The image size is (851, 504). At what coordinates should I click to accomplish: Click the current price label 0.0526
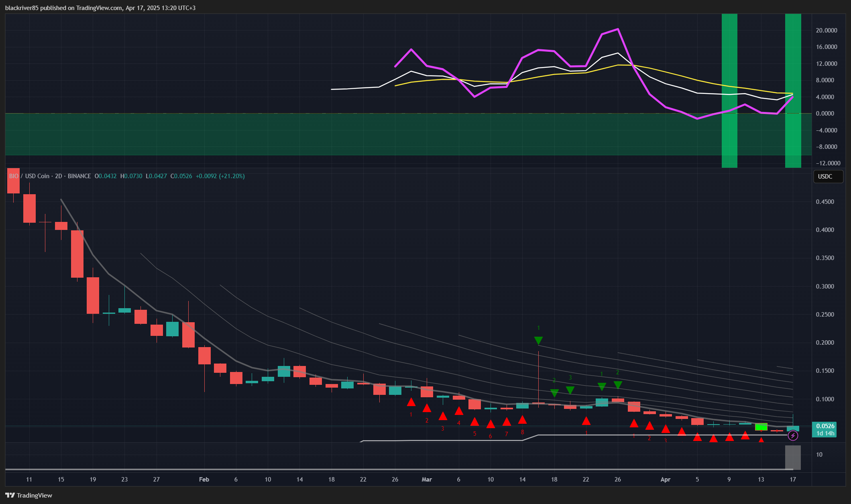[x=825, y=426]
